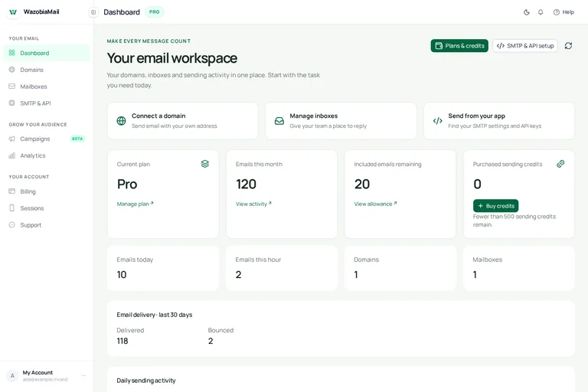The height and width of the screenshot is (392, 588).
Task: Click the Plans & credits button
Action: point(459,46)
